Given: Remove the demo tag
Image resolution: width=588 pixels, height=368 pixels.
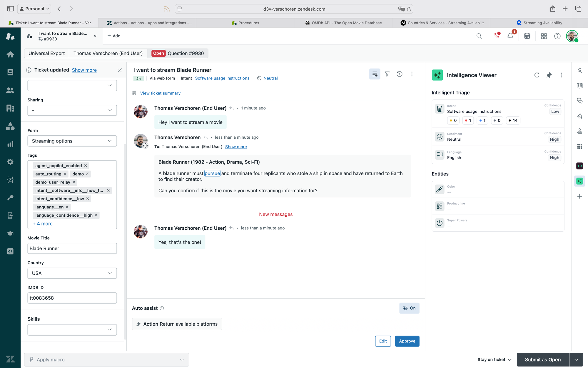Looking at the screenshot, I should (87, 174).
